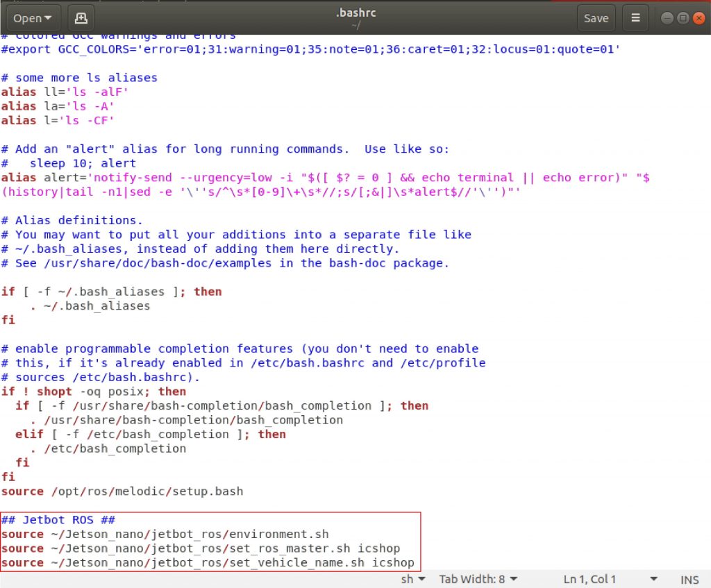
Task: Open the hamburger menu in the header bar
Action: click(x=636, y=18)
